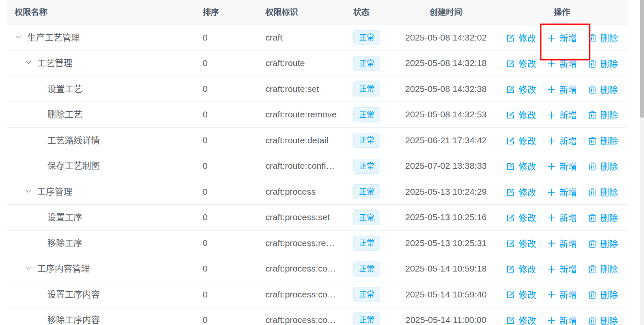Click trash icon for 生产工艺管理 row
Image resolution: width=644 pixels, height=325 pixels.
[x=592, y=38]
